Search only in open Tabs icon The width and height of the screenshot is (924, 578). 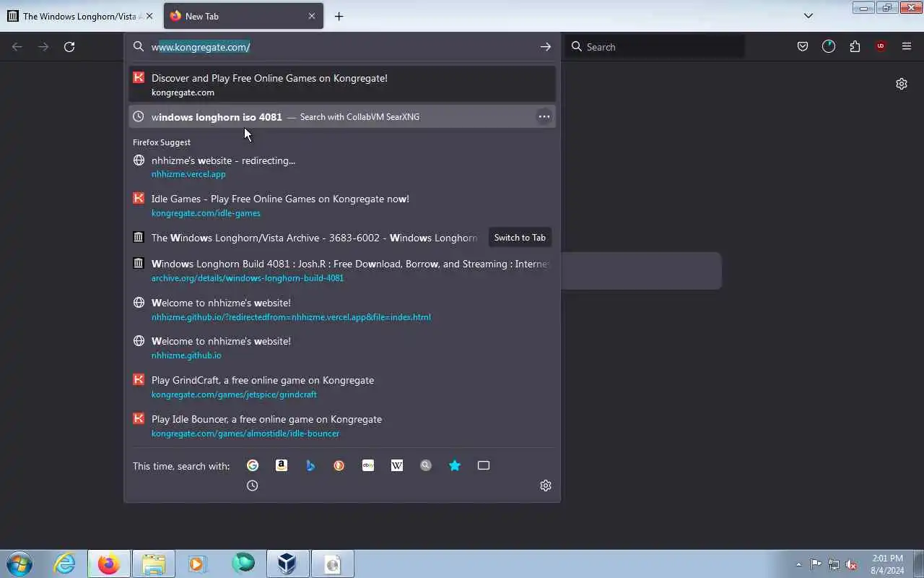pyautogui.click(x=484, y=465)
